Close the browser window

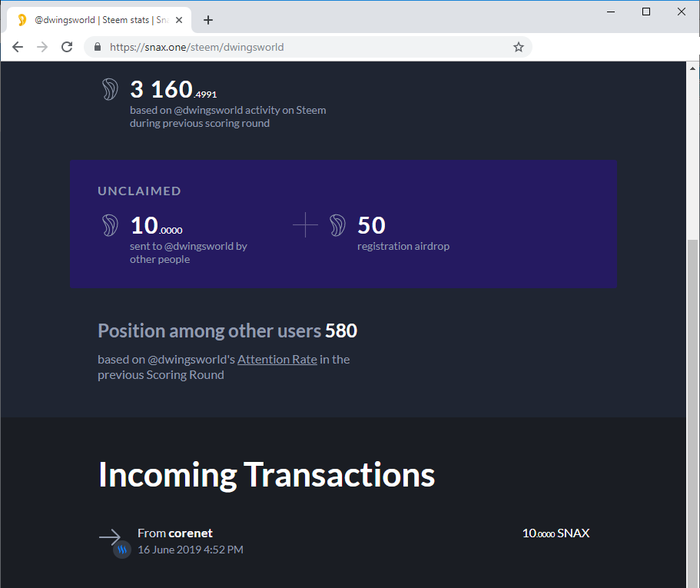point(682,12)
